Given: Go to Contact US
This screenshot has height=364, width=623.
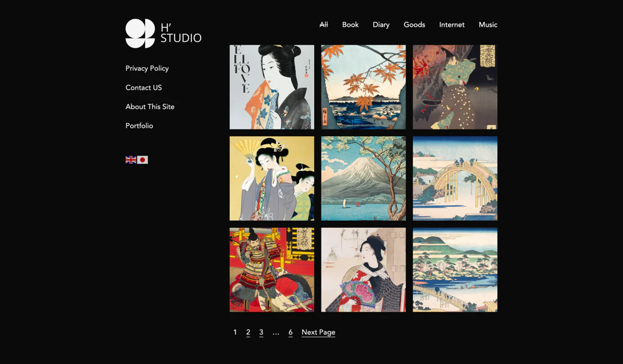Looking at the screenshot, I should (x=143, y=87).
